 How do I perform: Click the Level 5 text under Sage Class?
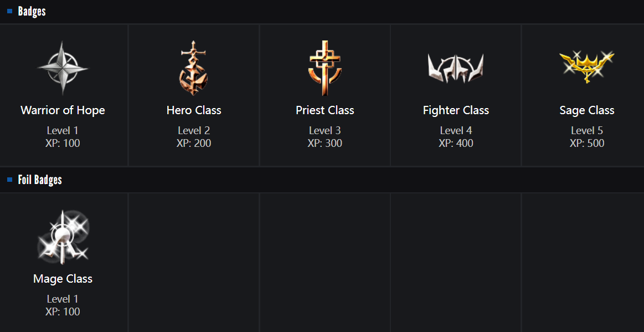(x=587, y=131)
